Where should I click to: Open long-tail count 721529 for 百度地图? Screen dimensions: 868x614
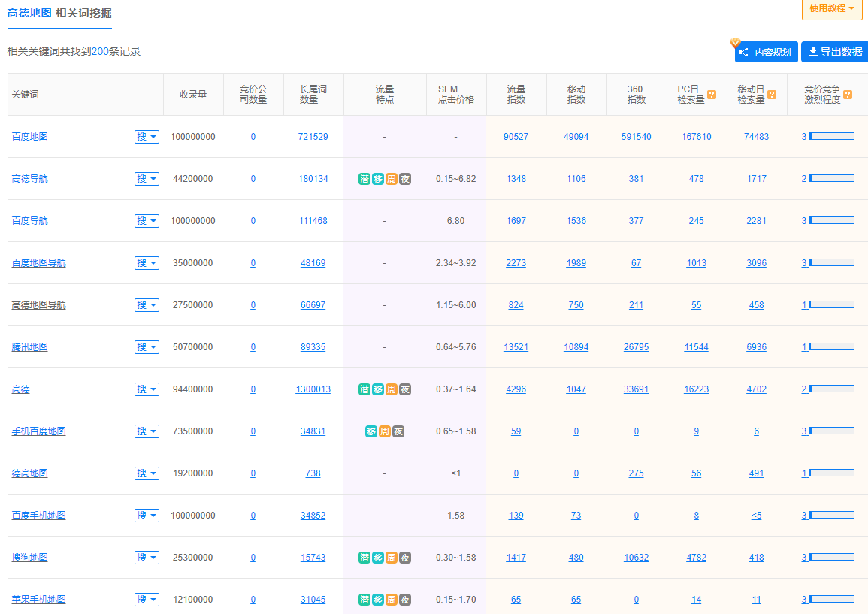(x=313, y=137)
